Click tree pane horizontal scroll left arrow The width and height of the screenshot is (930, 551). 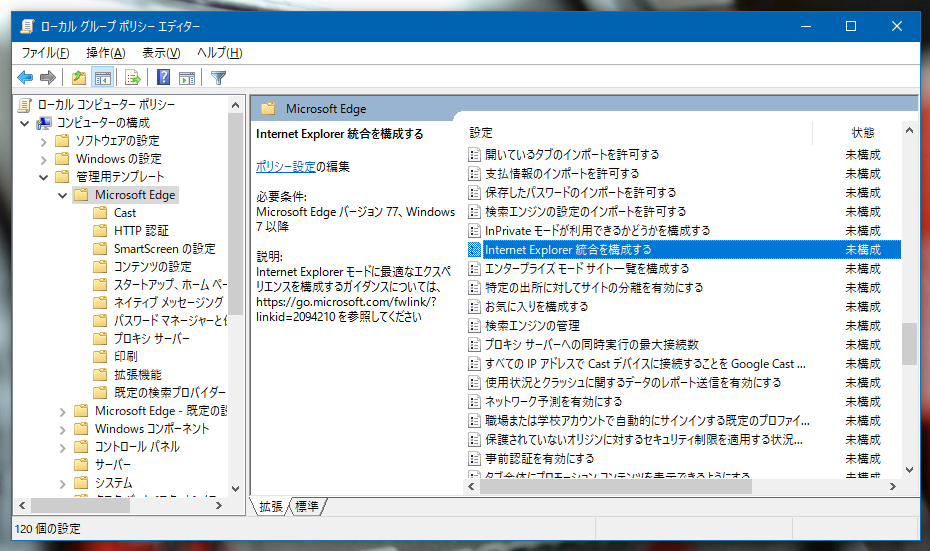coord(22,505)
